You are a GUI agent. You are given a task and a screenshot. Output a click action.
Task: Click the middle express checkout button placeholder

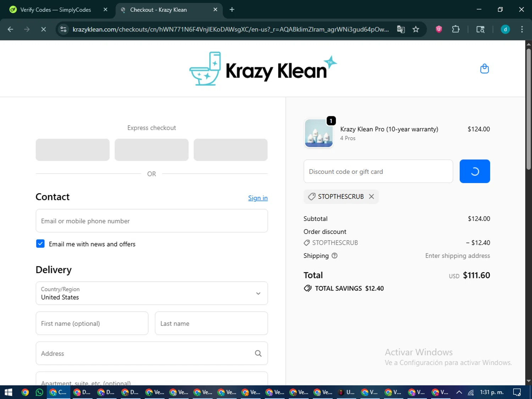point(151,150)
